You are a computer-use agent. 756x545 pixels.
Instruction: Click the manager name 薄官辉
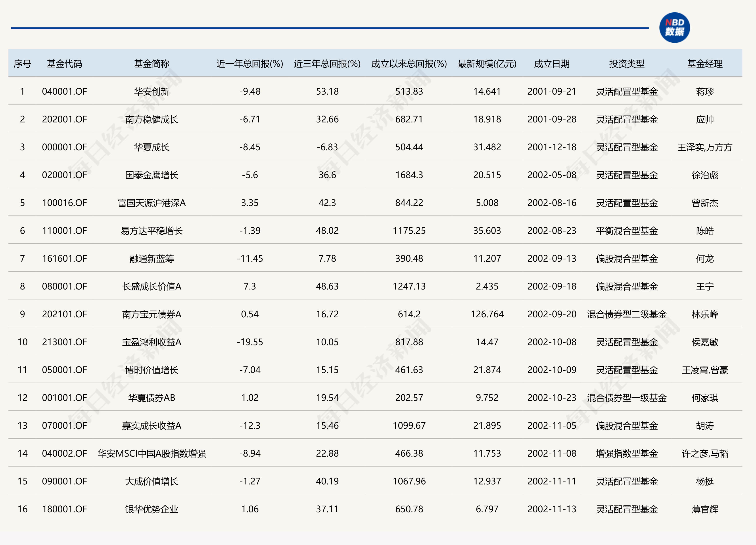point(705,509)
